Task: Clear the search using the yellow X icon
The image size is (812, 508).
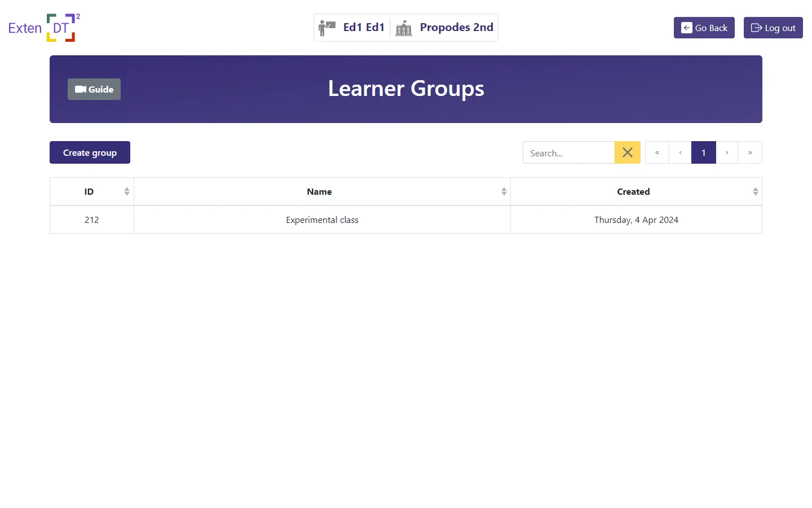Action: point(627,152)
